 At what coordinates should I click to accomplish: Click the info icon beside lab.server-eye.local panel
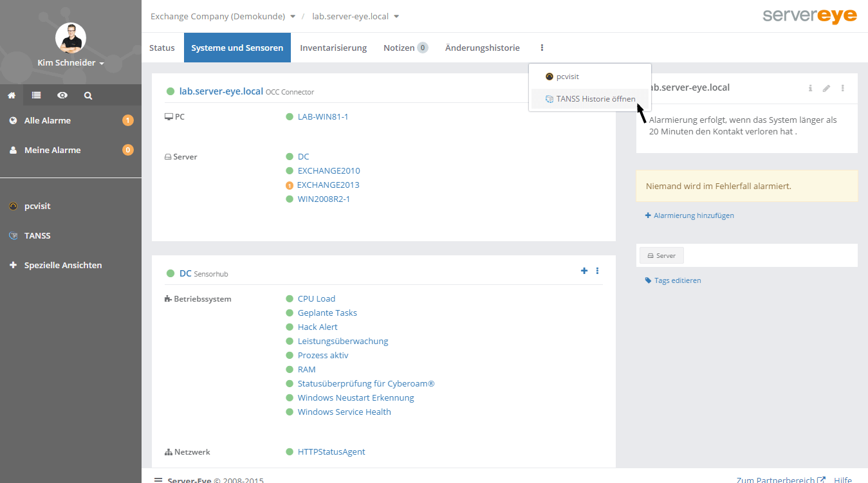point(810,88)
